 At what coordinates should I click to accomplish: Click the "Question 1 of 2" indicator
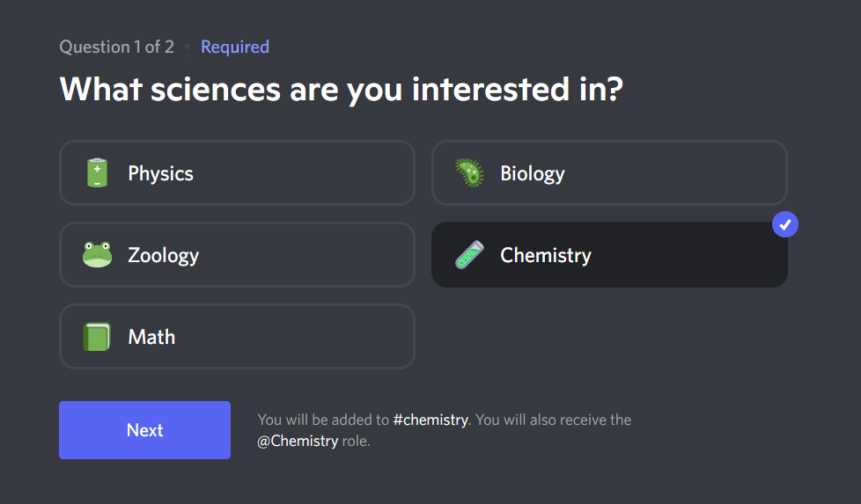point(116,47)
